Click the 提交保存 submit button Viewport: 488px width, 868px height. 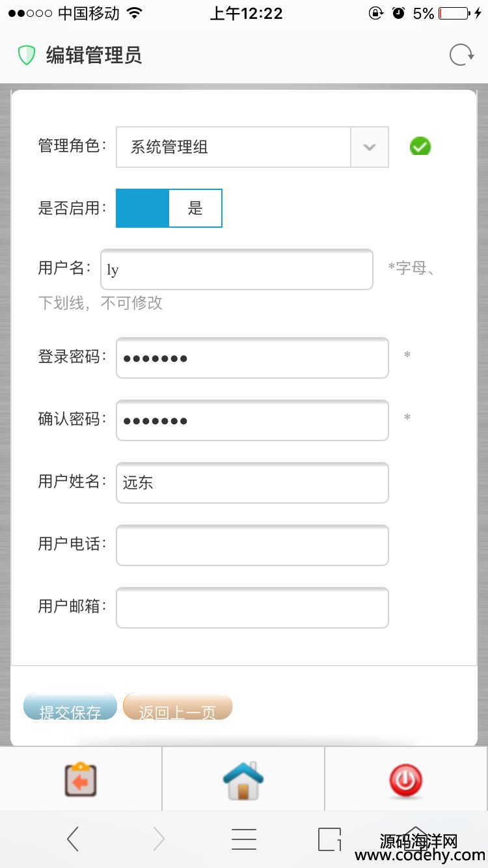[70, 708]
